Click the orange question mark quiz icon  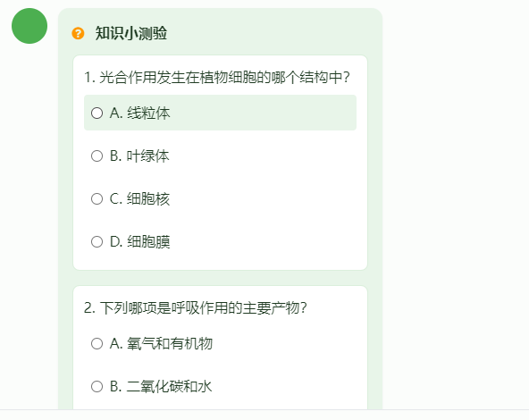click(x=78, y=33)
